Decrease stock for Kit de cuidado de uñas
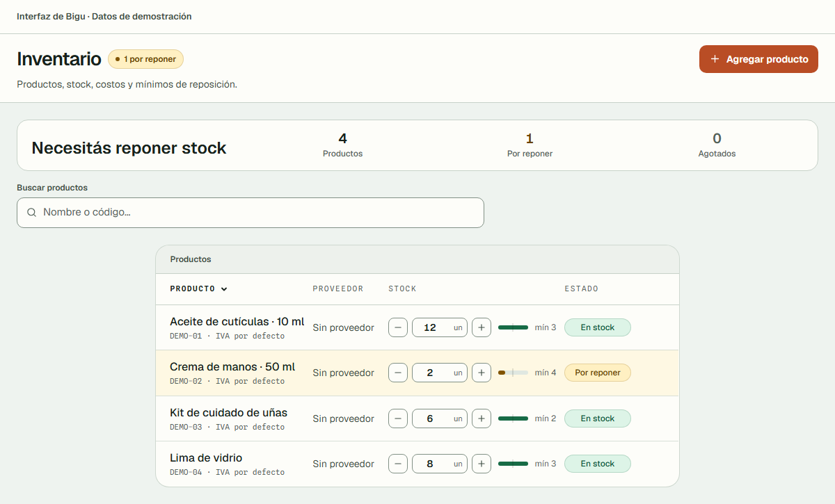Image resolution: width=835 pixels, height=504 pixels. [398, 418]
